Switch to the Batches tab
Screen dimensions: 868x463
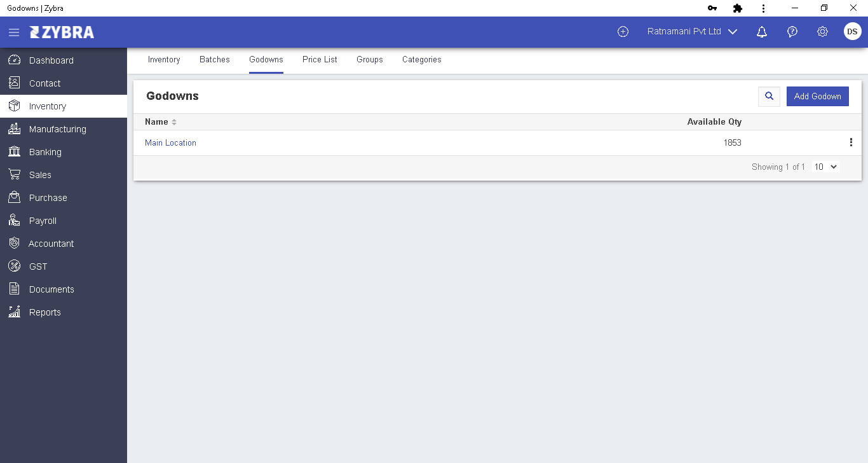(x=215, y=60)
